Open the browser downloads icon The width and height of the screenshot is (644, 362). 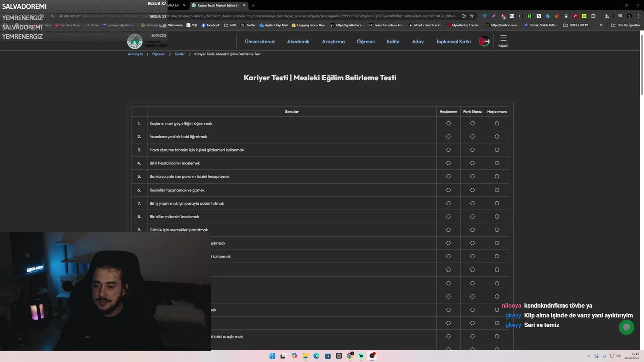tap(606, 16)
